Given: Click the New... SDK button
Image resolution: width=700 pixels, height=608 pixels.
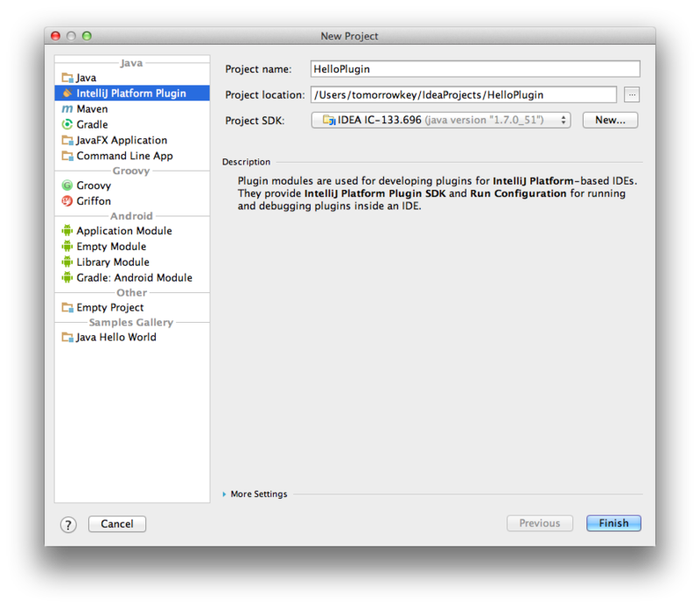Looking at the screenshot, I should tap(610, 120).
